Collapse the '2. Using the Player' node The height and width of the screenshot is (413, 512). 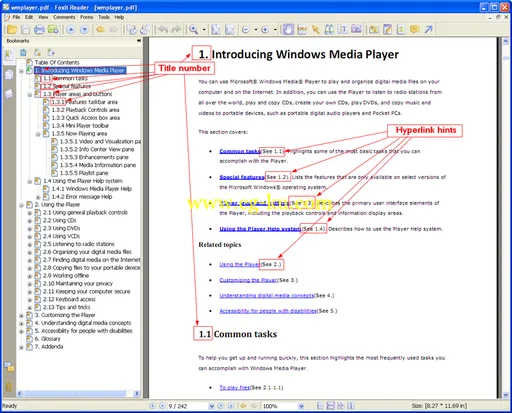(21, 205)
